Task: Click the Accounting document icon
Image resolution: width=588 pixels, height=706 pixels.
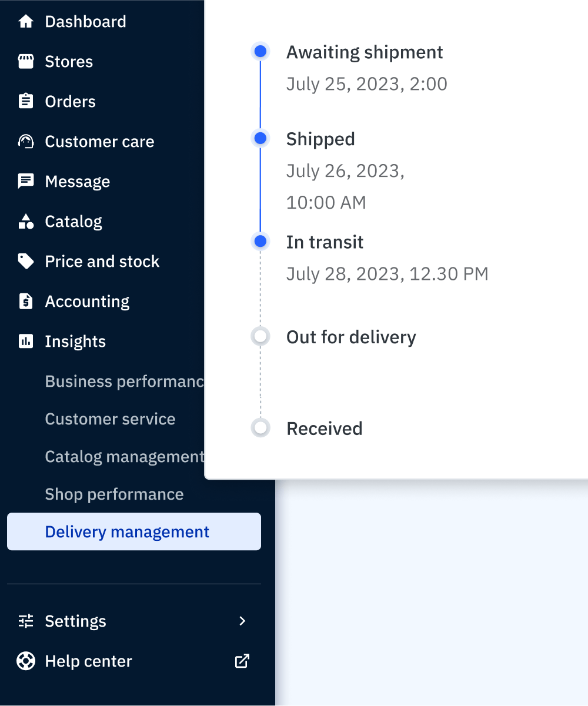Action: click(x=26, y=302)
